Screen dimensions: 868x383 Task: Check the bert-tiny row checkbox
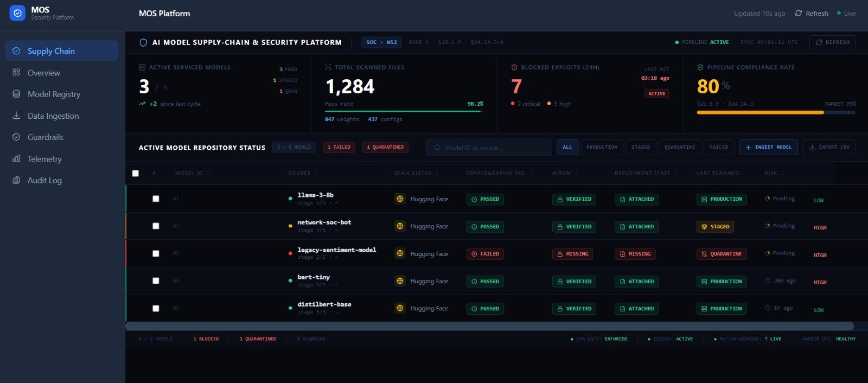coord(156,280)
